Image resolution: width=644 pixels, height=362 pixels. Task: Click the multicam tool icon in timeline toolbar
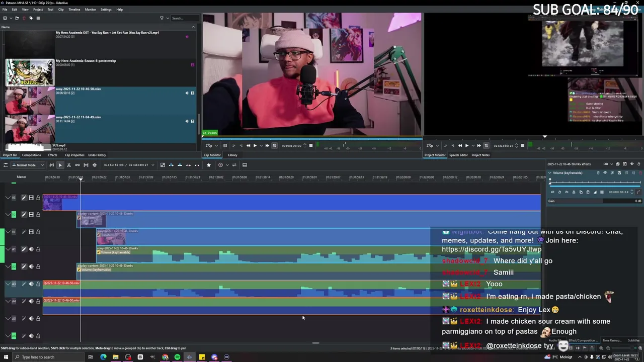[95, 165]
